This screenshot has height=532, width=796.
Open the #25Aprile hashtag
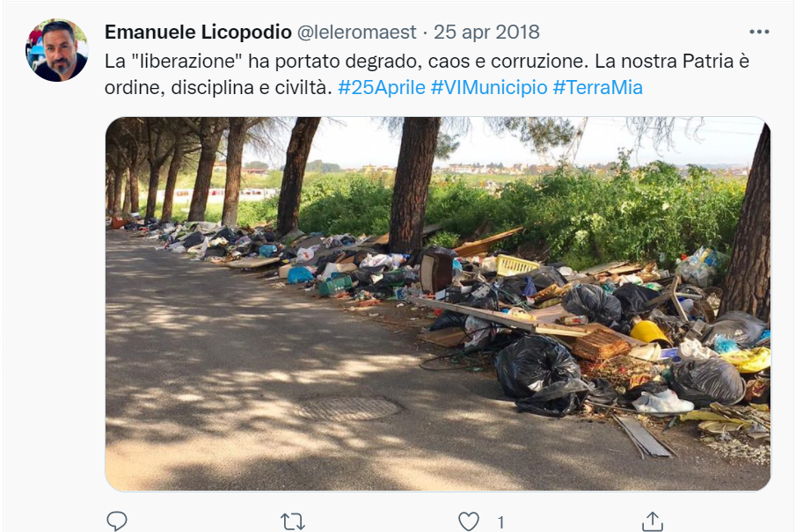point(381,87)
